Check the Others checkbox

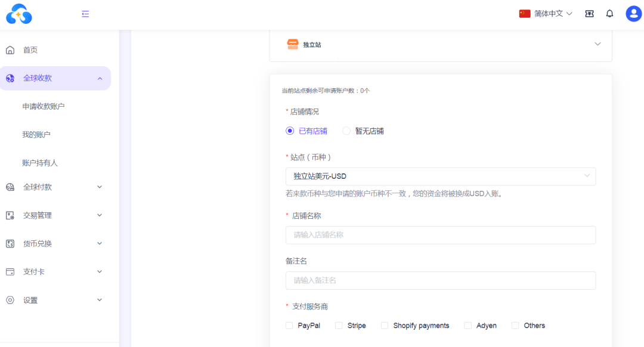click(515, 326)
